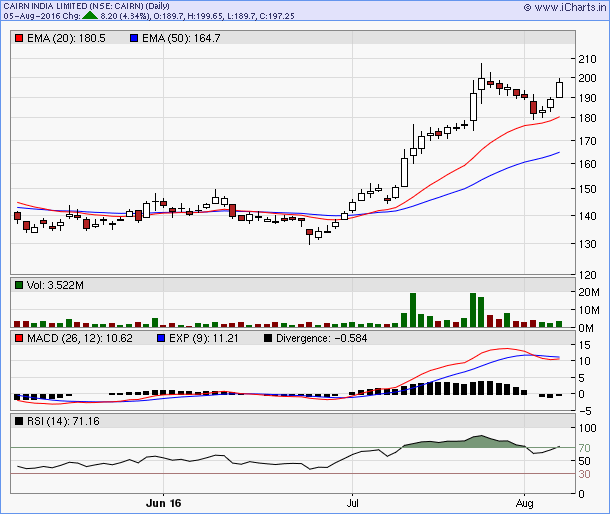Image resolution: width=610 pixels, height=514 pixels.
Task: Click the 120 price axis label
Action: (x=587, y=275)
